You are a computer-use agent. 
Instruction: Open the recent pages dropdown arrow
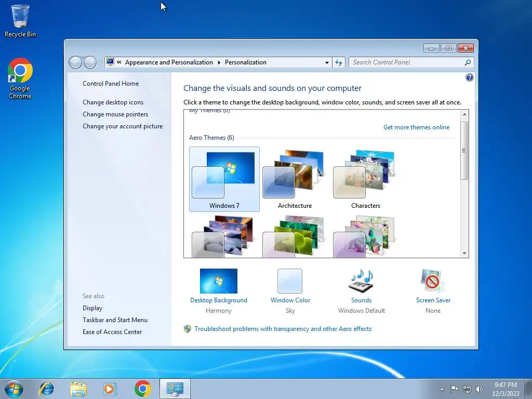[x=100, y=63]
